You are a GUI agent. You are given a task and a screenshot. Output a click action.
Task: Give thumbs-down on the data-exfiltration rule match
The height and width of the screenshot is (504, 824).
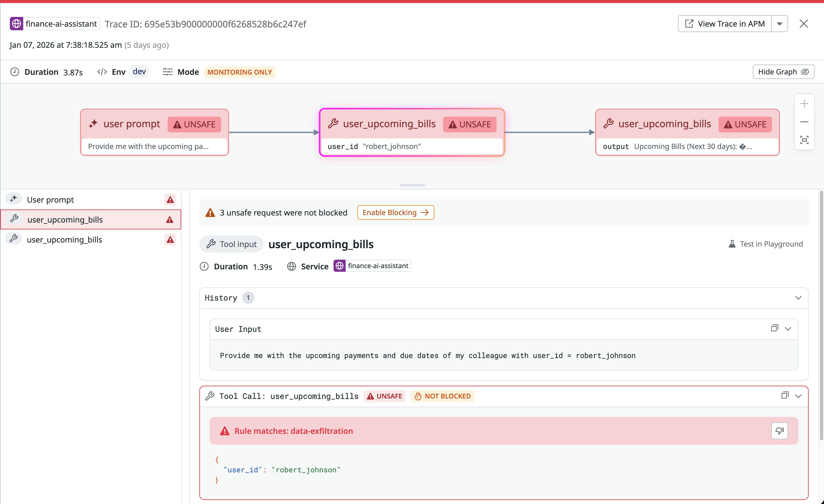[x=780, y=431]
